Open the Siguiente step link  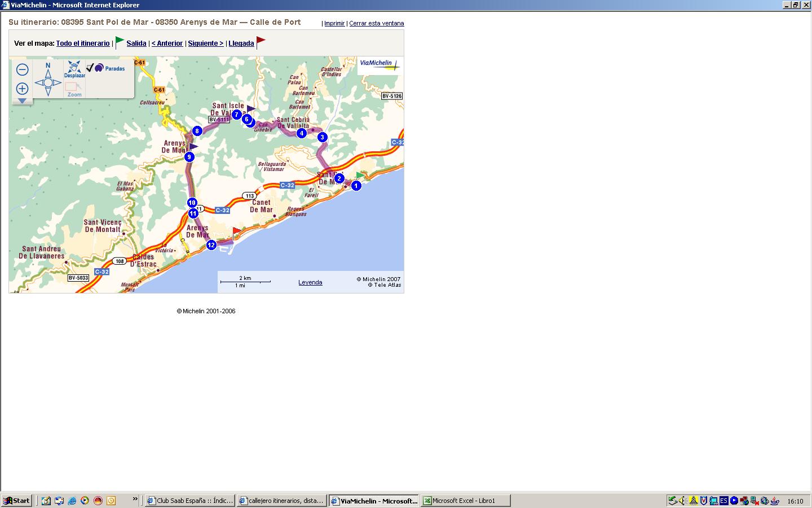pyautogui.click(x=206, y=43)
